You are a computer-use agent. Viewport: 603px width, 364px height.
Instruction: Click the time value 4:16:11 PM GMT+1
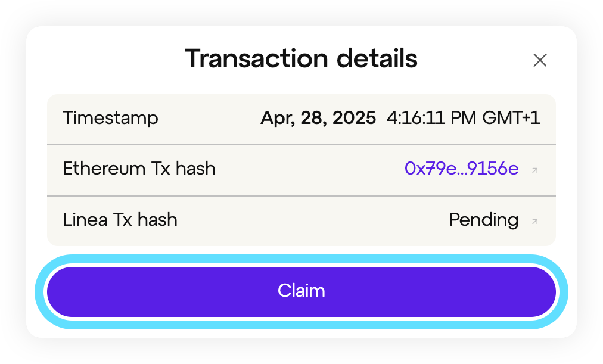pos(463,118)
